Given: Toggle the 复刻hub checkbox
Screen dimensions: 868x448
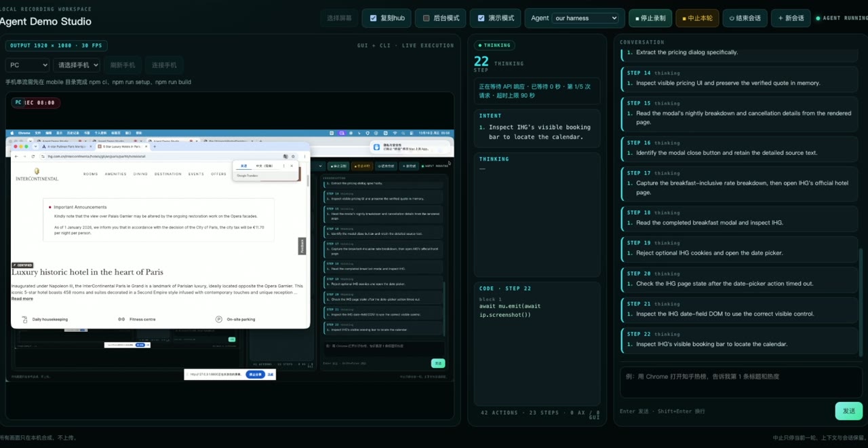Looking at the screenshot, I should pyautogui.click(x=373, y=18).
